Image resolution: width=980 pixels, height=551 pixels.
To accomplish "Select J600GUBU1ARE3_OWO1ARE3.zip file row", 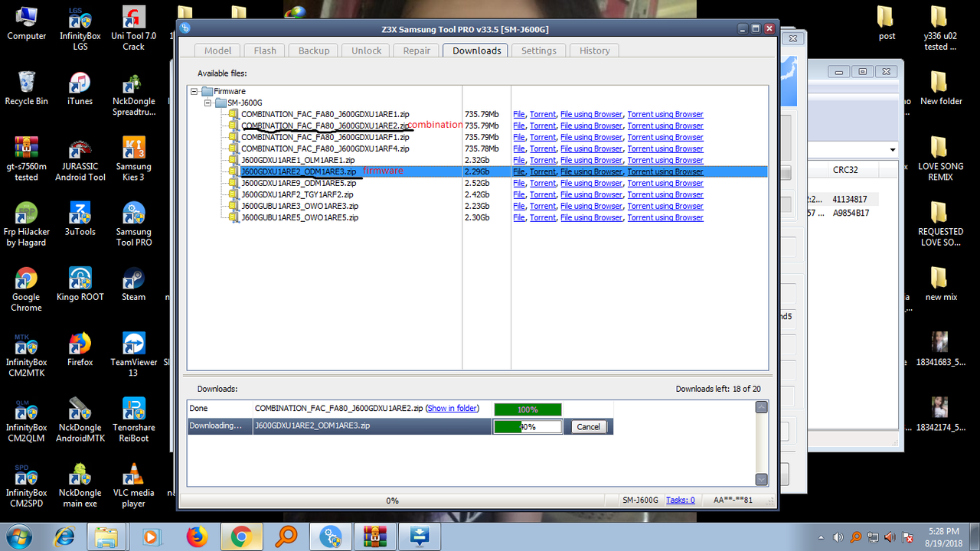I will tap(299, 207).
